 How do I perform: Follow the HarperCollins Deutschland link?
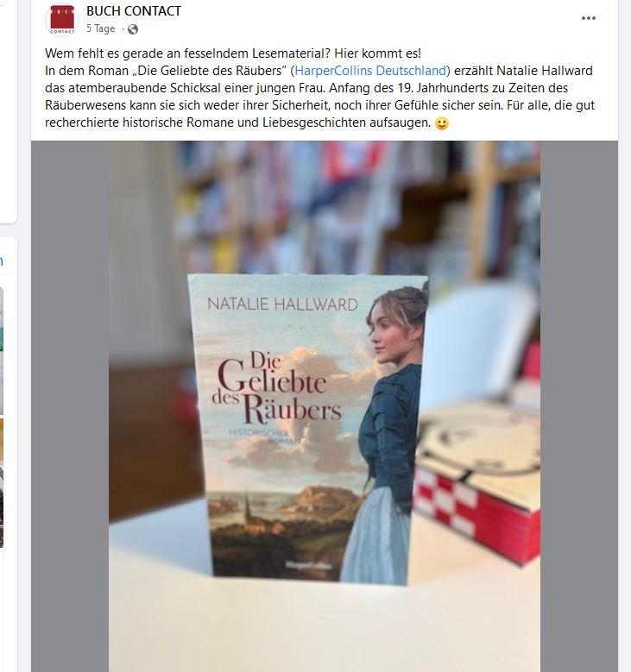click(x=370, y=71)
